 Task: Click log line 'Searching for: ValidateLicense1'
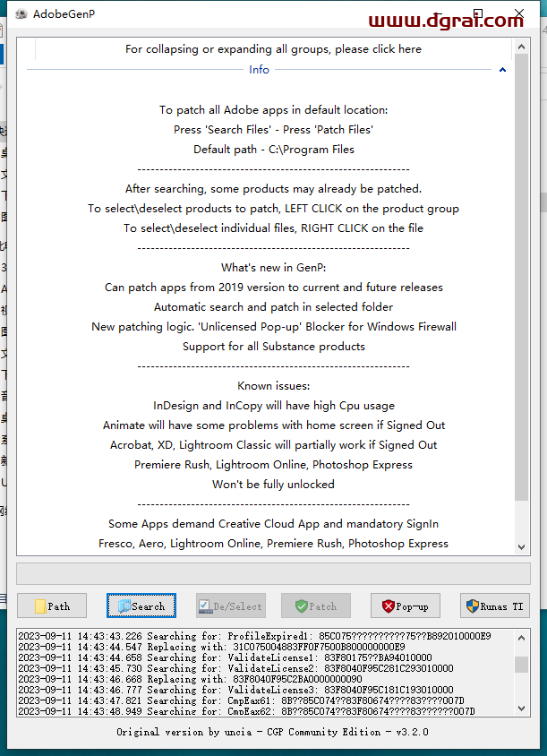pos(225,657)
